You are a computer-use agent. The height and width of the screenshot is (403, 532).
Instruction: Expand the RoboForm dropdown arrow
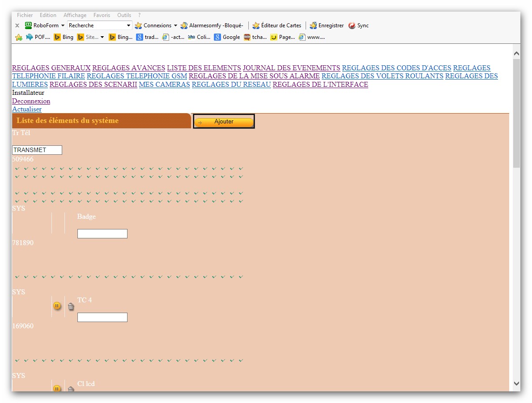click(x=63, y=25)
